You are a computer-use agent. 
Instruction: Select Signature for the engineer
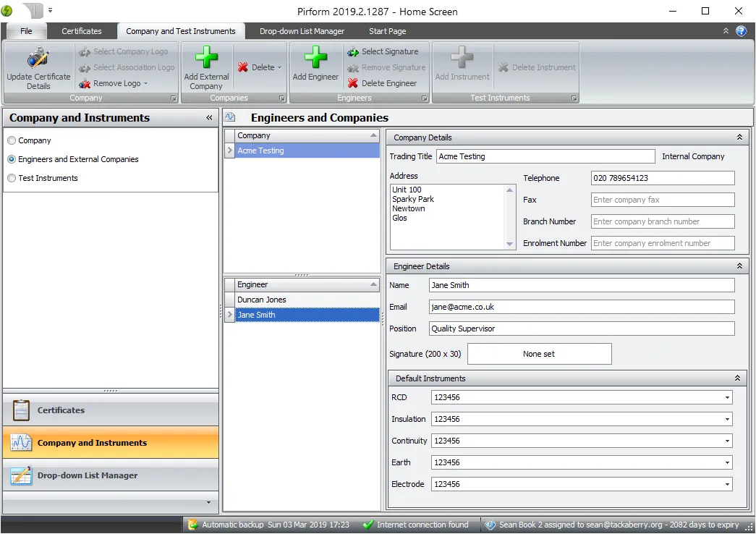click(x=386, y=51)
